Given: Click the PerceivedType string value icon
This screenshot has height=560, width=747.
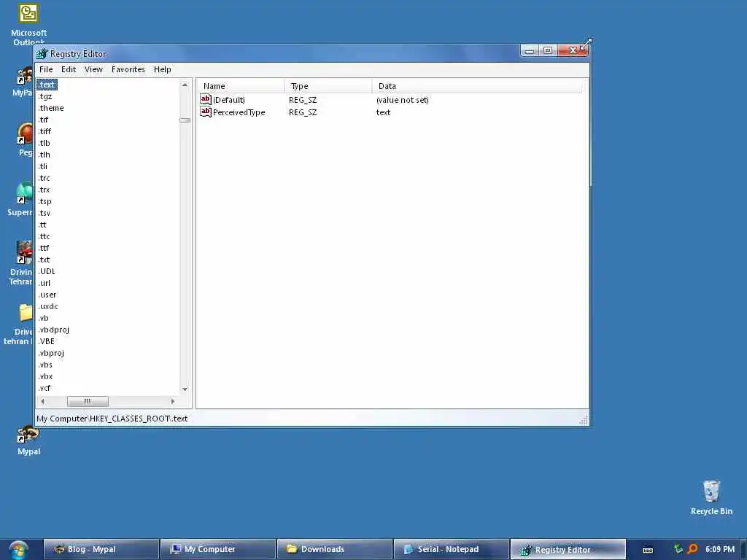Looking at the screenshot, I should [205, 112].
